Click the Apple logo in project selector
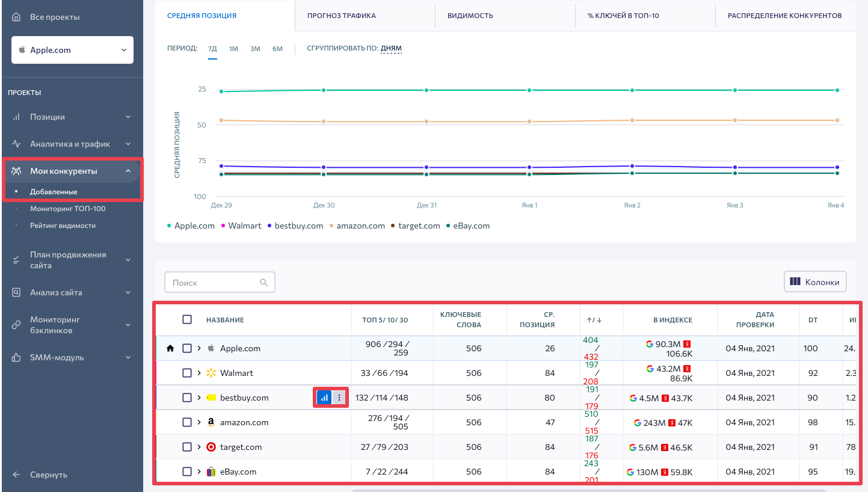This screenshot has width=868, height=492. 22,50
